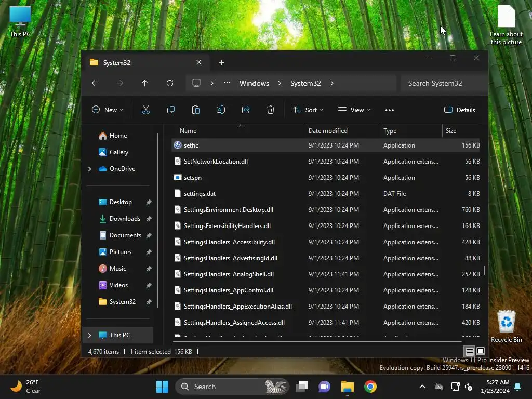This screenshot has height=399, width=532.
Task: Open the notification bell icon
Action: pos(518,387)
